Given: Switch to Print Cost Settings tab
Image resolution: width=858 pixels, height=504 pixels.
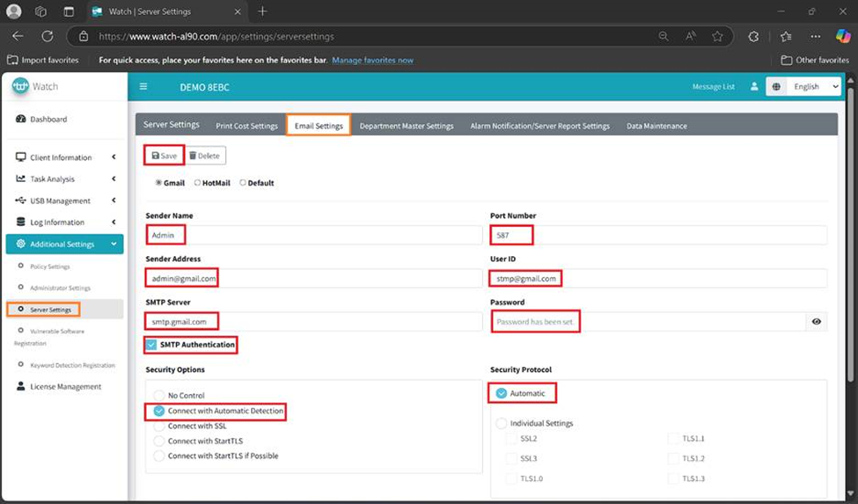Looking at the screenshot, I should coord(246,126).
